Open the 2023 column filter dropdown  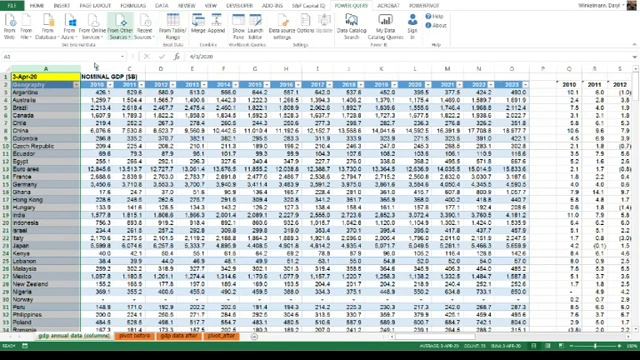click(525, 84)
